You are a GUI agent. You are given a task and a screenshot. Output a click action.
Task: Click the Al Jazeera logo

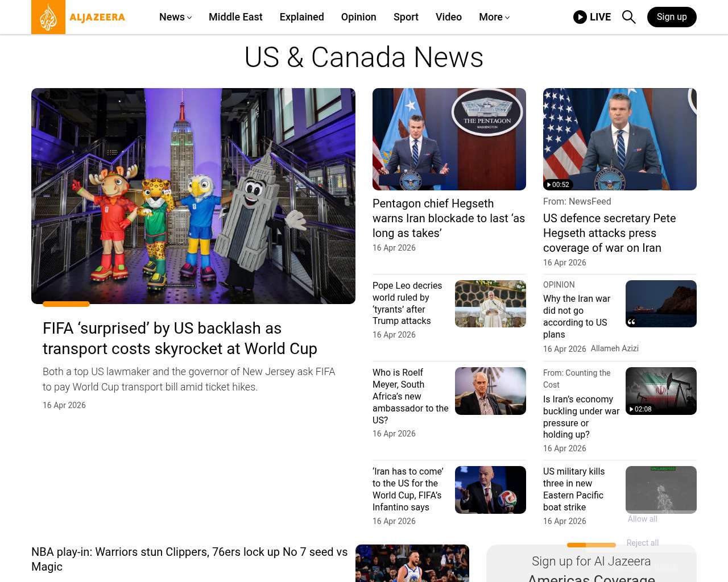[x=78, y=17]
